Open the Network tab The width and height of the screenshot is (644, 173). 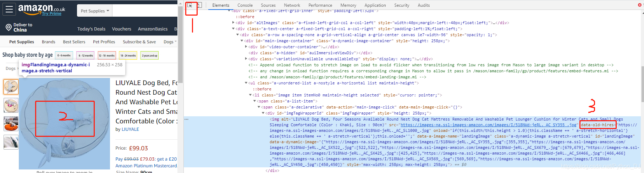point(292,5)
